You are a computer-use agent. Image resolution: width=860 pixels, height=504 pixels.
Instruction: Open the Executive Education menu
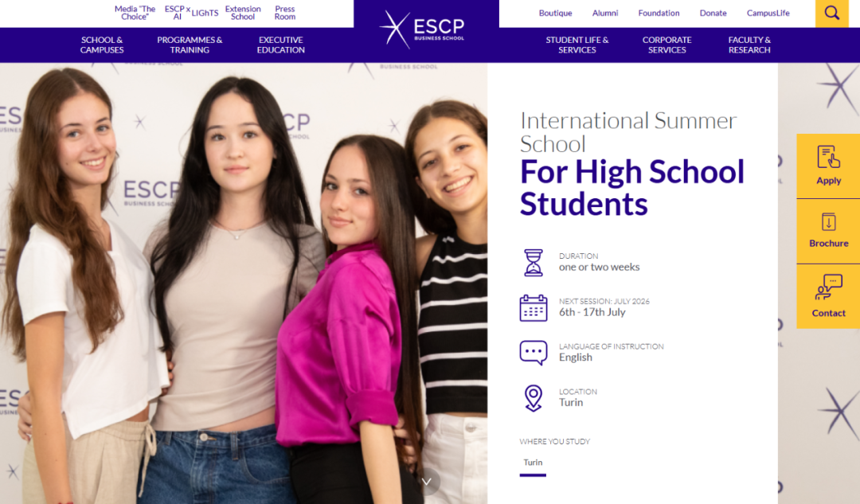281,45
